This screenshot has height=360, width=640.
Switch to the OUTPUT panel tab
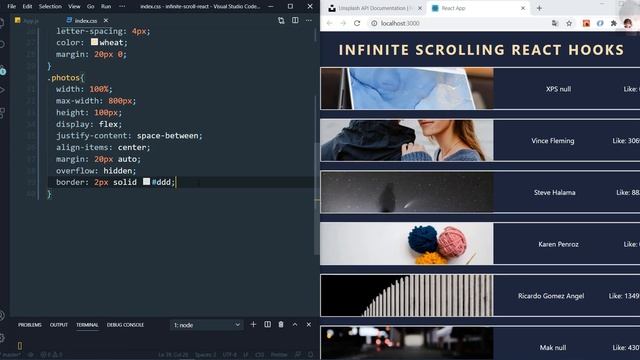click(x=59, y=325)
